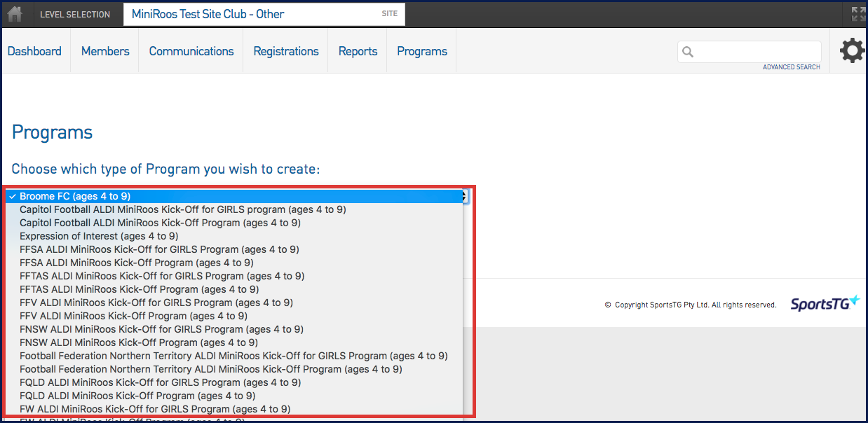Screen dimensions: 868x423
Task: Choose FFV Kick-Off for GIRLS Program
Action: [x=234, y=303]
